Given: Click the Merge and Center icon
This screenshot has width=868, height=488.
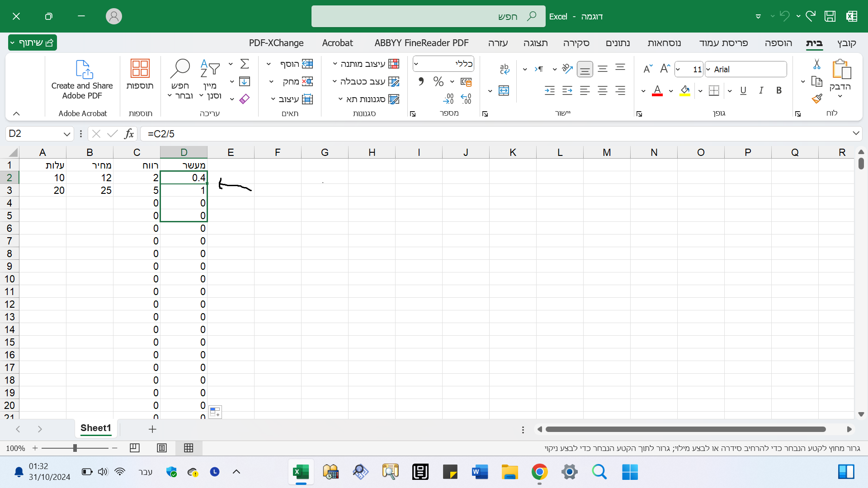Looking at the screenshot, I should click(504, 90).
